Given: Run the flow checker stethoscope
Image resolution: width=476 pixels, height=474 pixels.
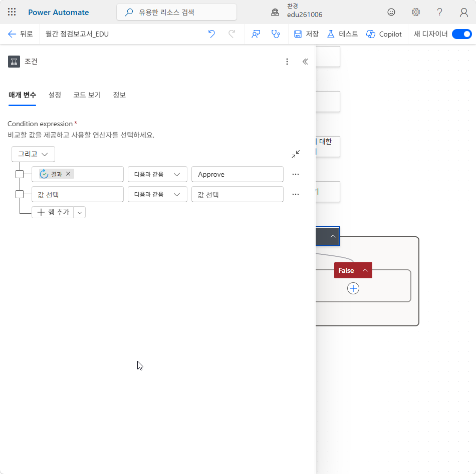Looking at the screenshot, I should (x=276, y=34).
